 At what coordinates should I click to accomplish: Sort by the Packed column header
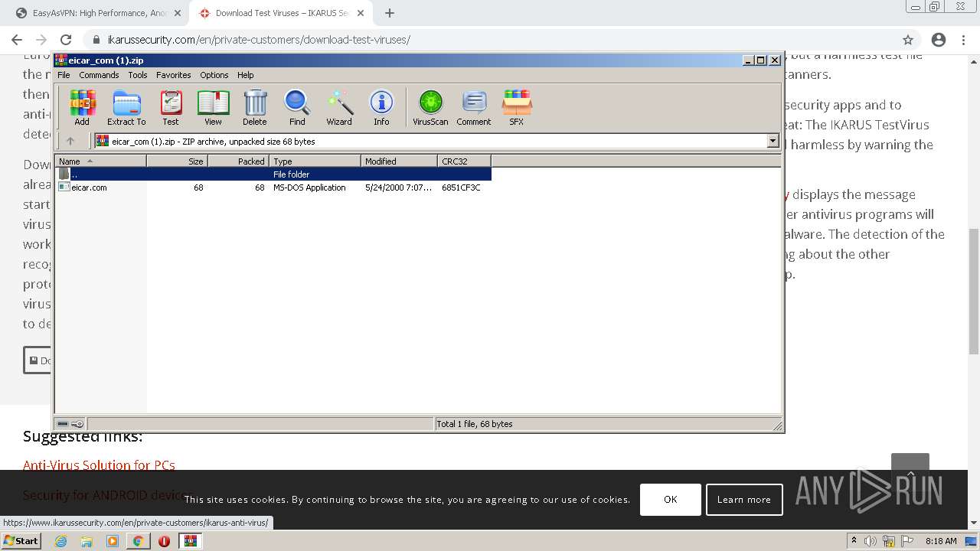[238, 161]
